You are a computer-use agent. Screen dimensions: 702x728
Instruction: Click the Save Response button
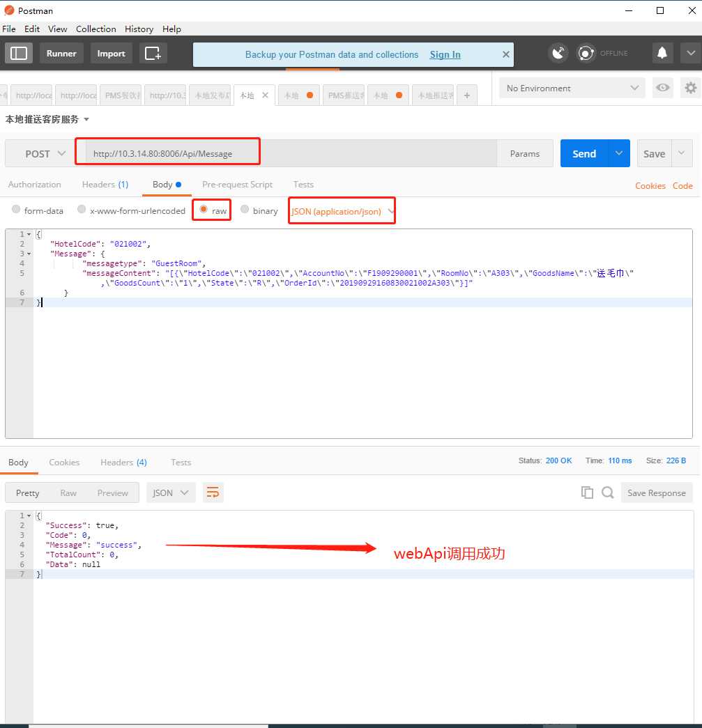point(657,493)
